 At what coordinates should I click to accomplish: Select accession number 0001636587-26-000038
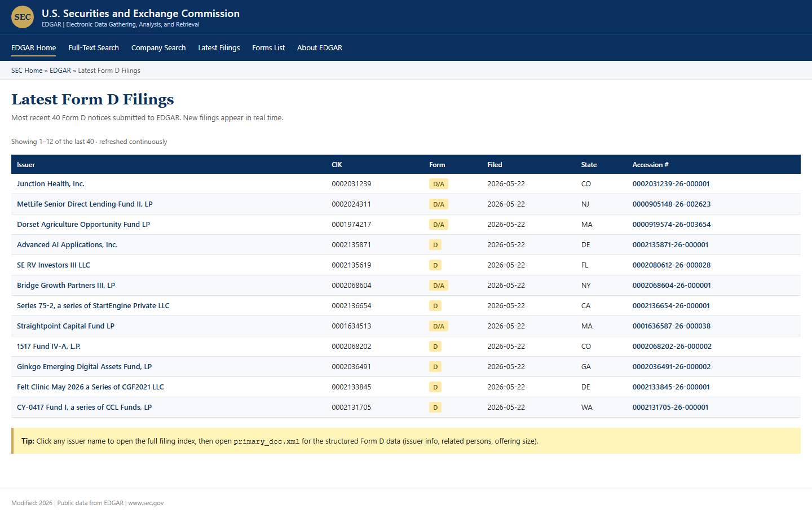[x=672, y=326]
